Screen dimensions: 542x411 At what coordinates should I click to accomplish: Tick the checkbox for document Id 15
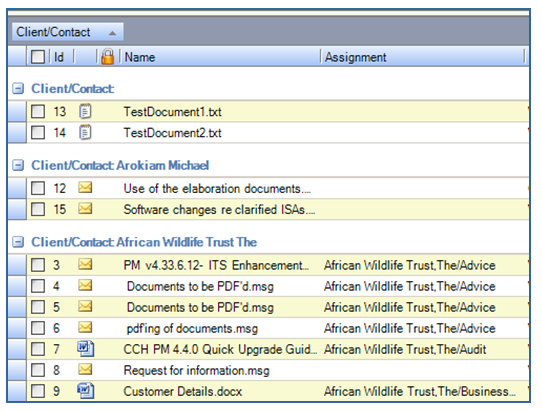point(38,209)
